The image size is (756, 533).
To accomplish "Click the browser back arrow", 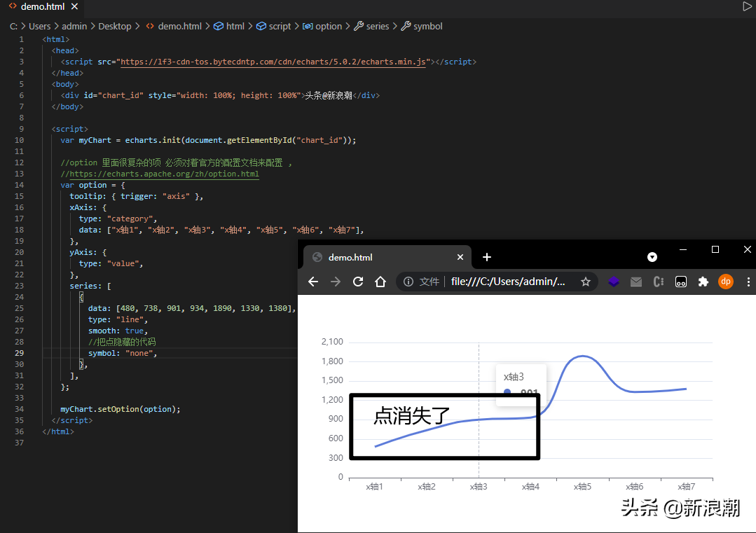I will [313, 282].
